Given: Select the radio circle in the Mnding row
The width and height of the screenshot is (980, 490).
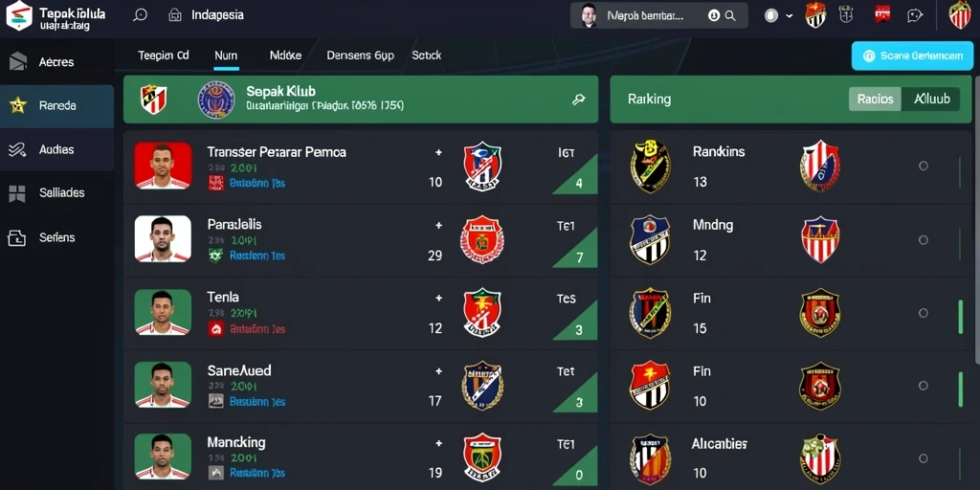Looking at the screenshot, I should pos(924,240).
